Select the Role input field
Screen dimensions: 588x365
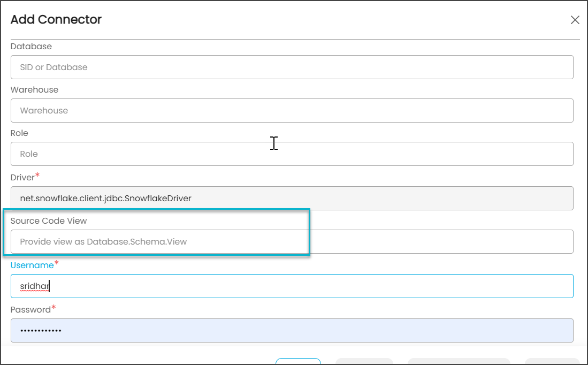[x=292, y=154]
